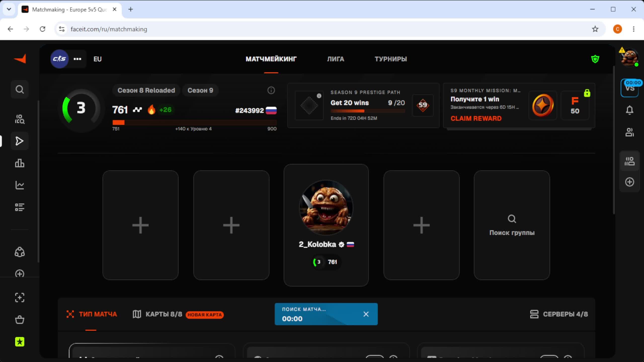Open the 2_Kolobka player card avatar
The height and width of the screenshot is (362, 644).
tap(326, 208)
